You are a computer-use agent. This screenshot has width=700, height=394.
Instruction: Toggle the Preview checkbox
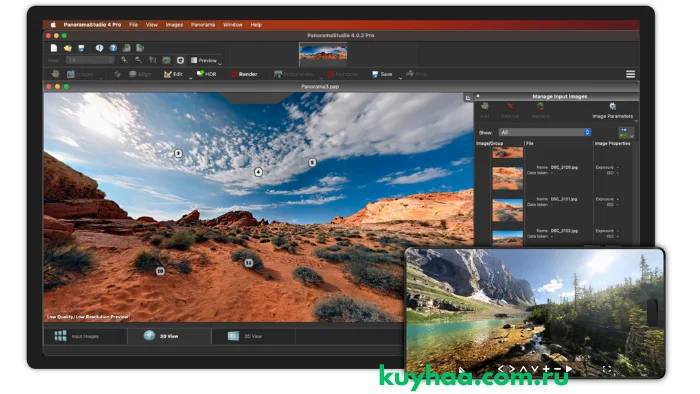194,60
